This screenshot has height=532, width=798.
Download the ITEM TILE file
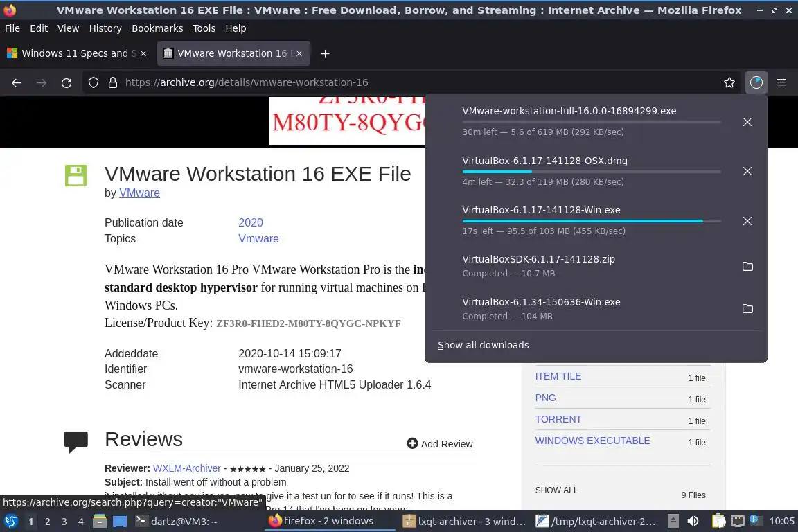pyautogui.click(x=558, y=376)
